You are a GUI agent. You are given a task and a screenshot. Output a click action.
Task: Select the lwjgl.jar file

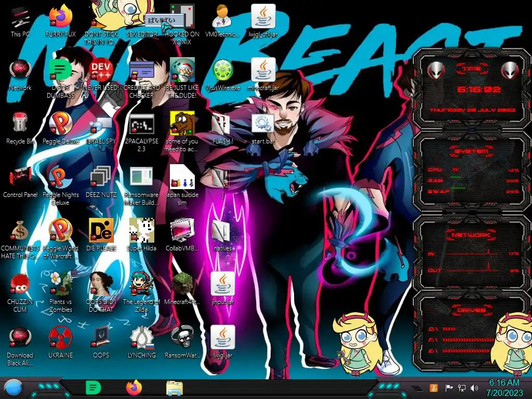[222, 343]
